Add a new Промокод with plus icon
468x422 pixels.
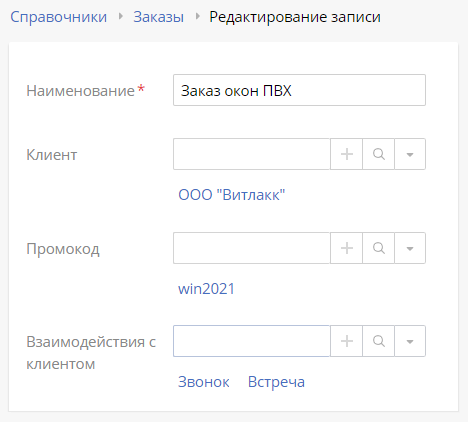click(x=346, y=248)
